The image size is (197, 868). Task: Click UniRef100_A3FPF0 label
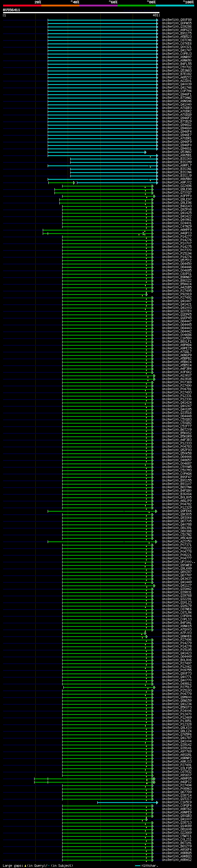click(x=177, y=196)
